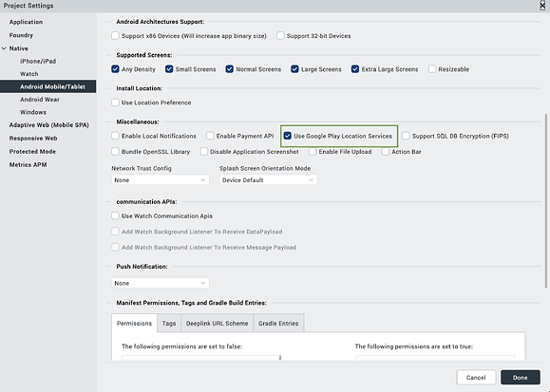Select Android Mobile/Tablet in the sidebar
The height and width of the screenshot is (392, 550).
click(x=48, y=86)
